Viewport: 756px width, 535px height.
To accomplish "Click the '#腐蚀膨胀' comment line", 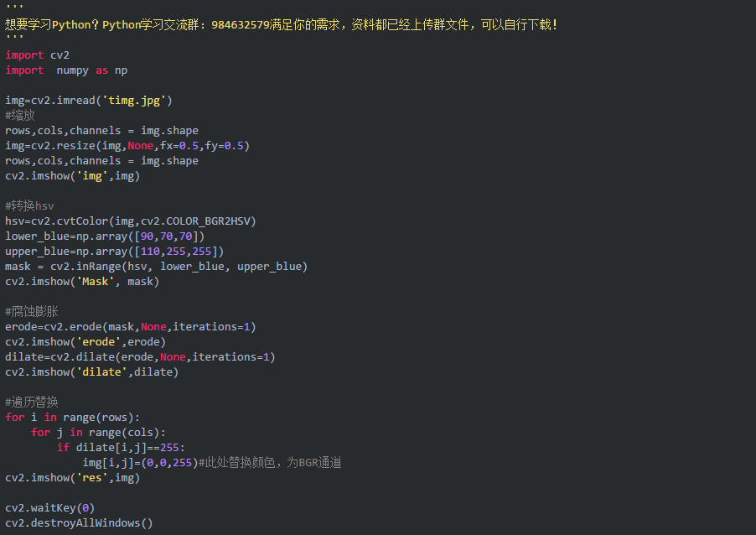I will point(31,312).
